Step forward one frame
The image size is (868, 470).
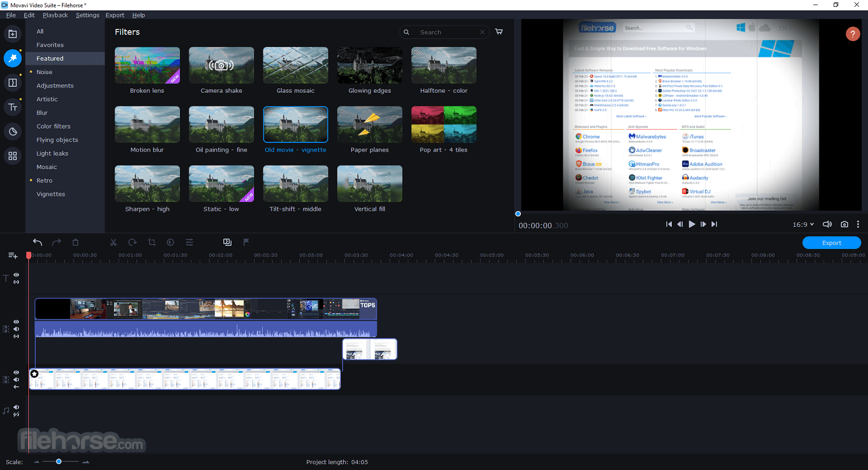click(x=703, y=224)
